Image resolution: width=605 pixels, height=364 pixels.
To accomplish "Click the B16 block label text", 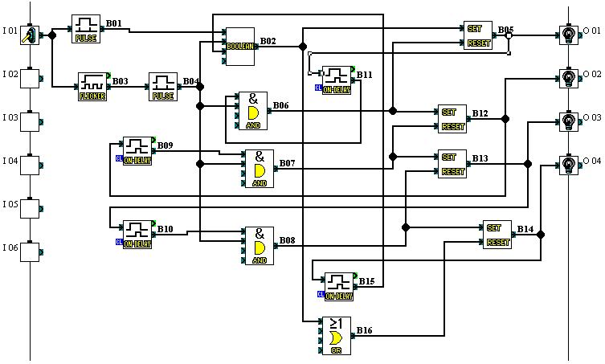I will [364, 330].
